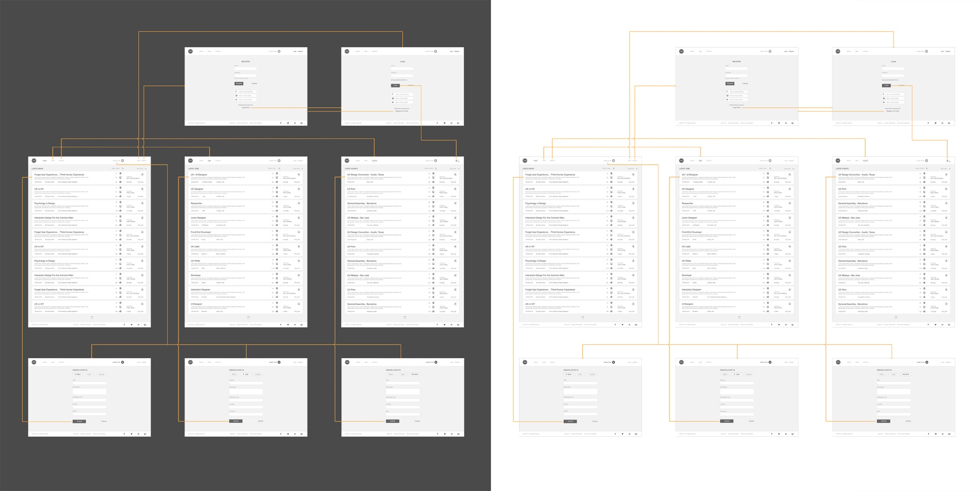This screenshot has width=980, height=491.
Task: Click Jobs nav tab in dark Latest Jobs wireframe
Action: pyautogui.click(x=210, y=161)
